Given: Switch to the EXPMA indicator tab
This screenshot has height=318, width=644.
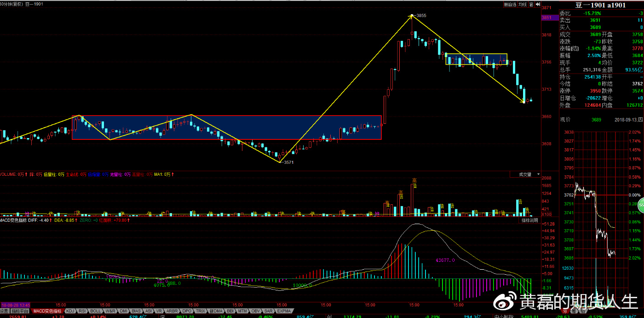Looking at the screenshot, I should [283, 311].
